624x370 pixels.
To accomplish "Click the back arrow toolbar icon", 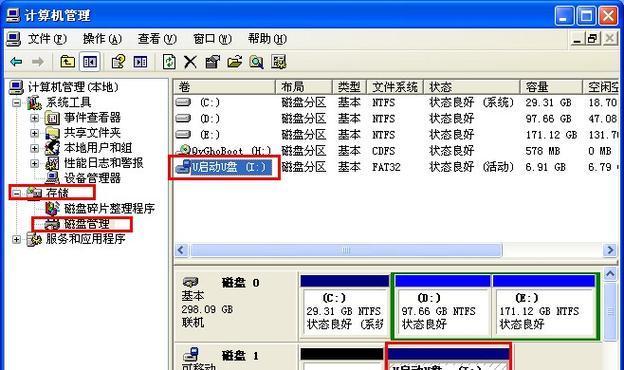I will tap(16, 62).
